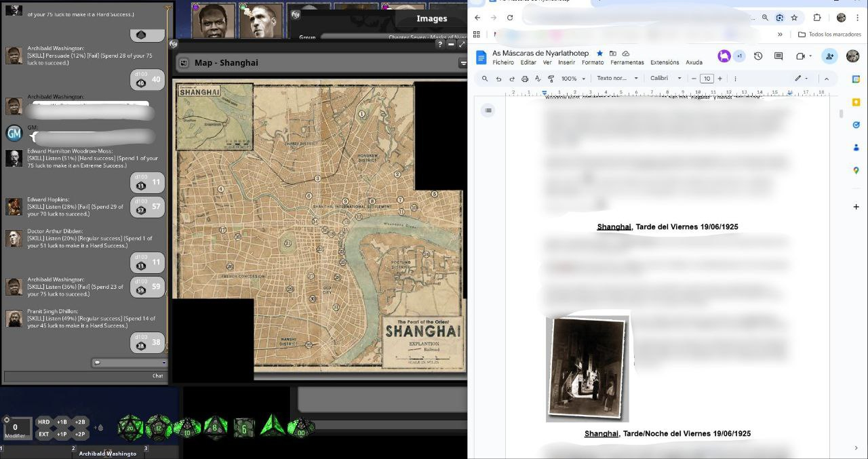Pick the d6 cube die
Image resolution: width=868 pixels, height=459 pixels.
pyautogui.click(x=244, y=427)
